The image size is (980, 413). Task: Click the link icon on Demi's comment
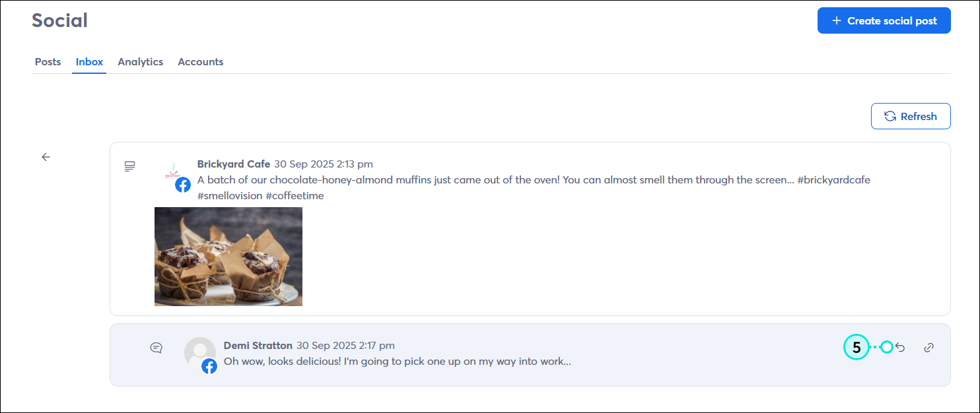click(928, 347)
